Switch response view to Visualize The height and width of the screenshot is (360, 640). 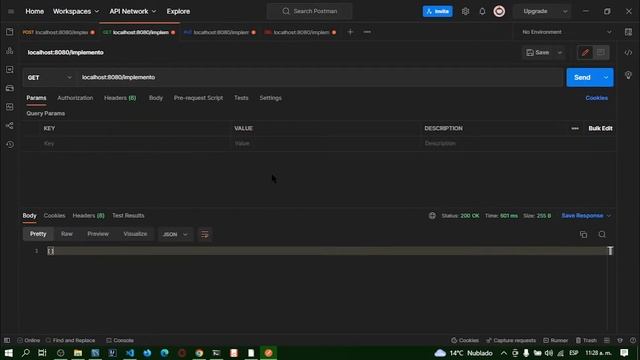pos(135,234)
